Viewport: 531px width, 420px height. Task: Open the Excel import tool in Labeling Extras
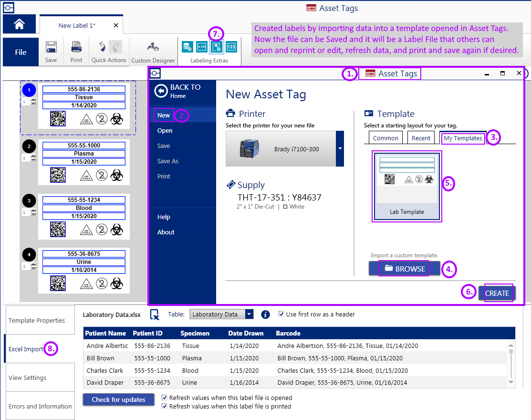(x=216, y=47)
